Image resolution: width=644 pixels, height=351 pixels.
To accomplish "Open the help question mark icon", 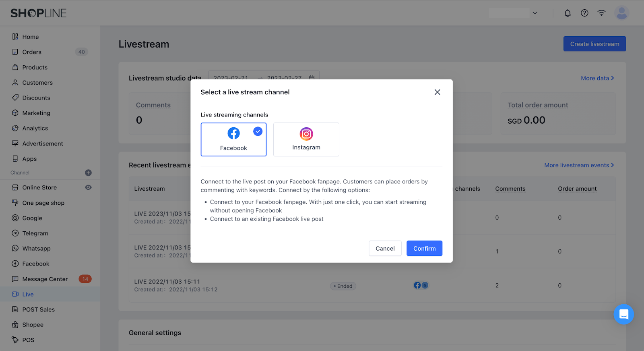I will coord(584,13).
